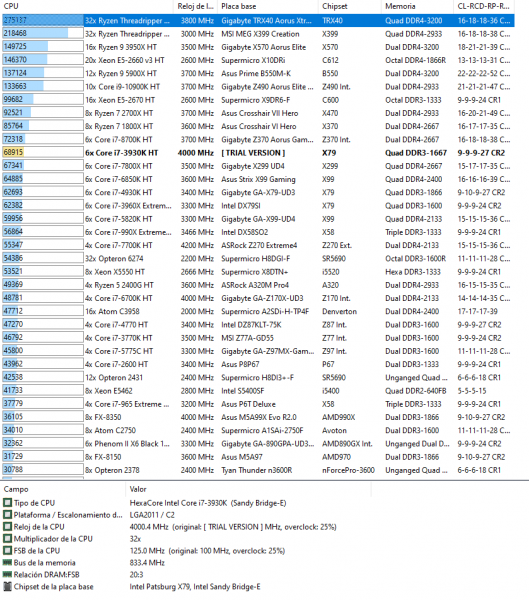Select the 4x Ryzen 5 2400G HT row
Screen dimensions: 529x600
point(258,285)
